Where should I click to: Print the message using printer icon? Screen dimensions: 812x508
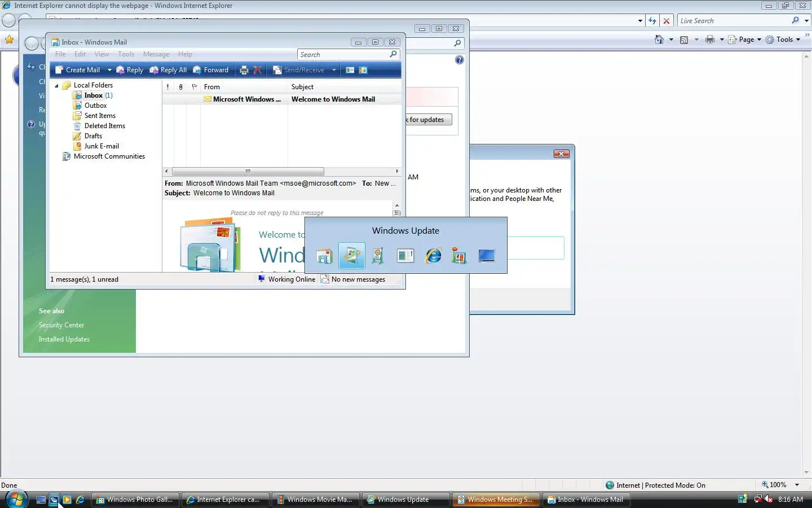244,70
